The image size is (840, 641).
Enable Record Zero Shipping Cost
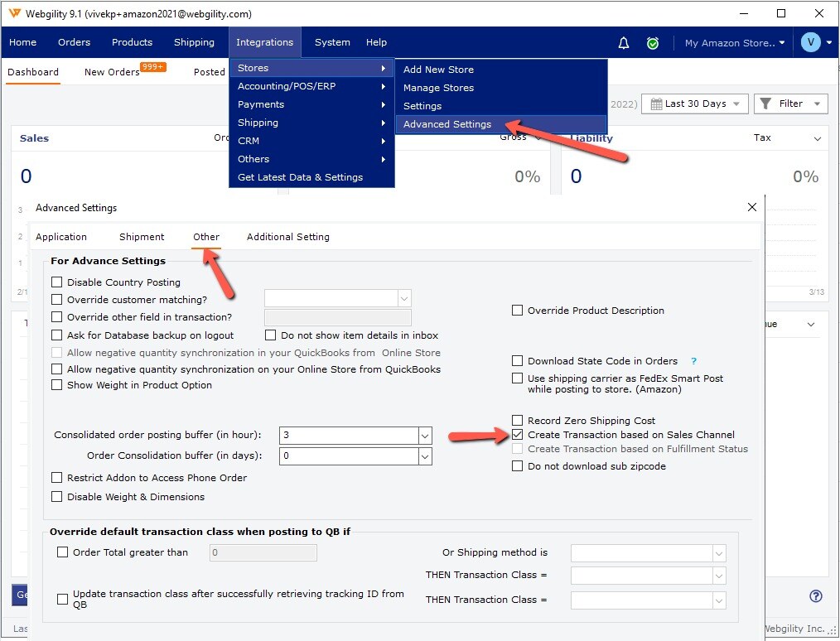(x=518, y=421)
